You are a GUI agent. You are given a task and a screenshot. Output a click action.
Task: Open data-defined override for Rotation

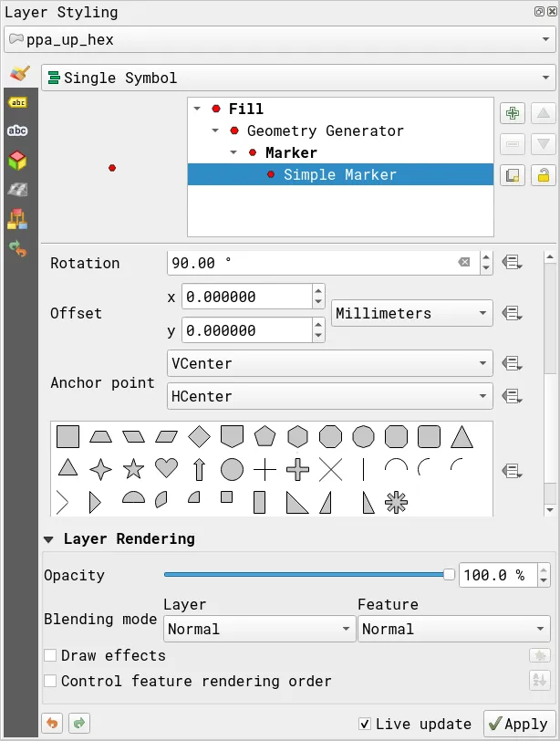click(x=512, y=262)
